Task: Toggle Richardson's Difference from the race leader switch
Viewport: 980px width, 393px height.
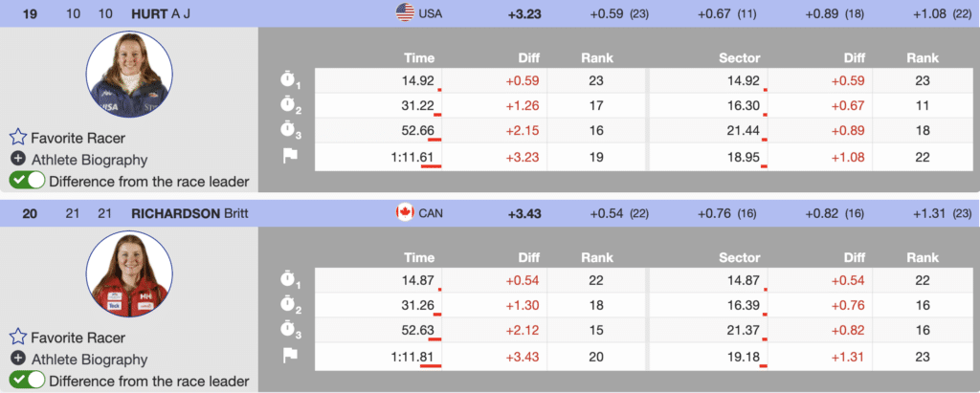Action: pos(27,381)
